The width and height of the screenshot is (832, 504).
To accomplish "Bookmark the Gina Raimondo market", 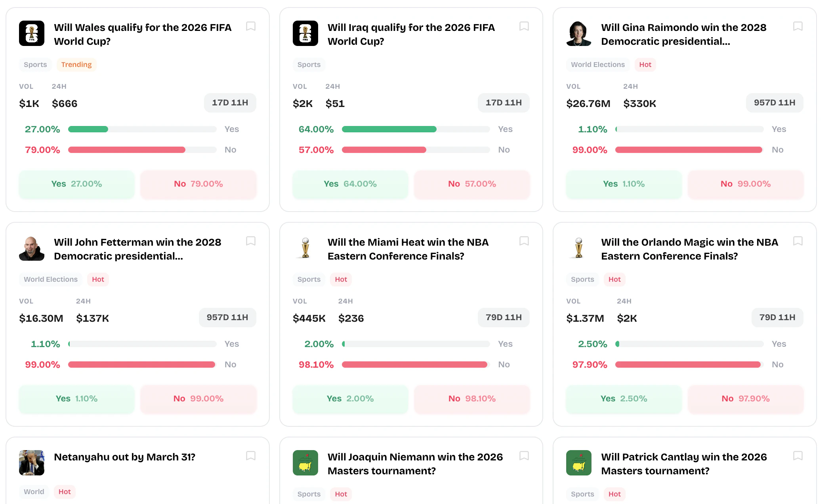I will tap(798, 27).
